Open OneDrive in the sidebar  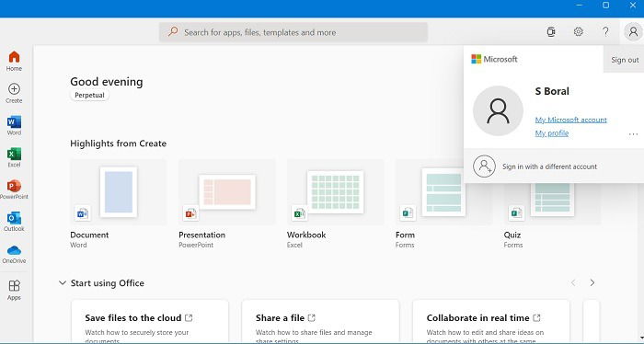14,254
